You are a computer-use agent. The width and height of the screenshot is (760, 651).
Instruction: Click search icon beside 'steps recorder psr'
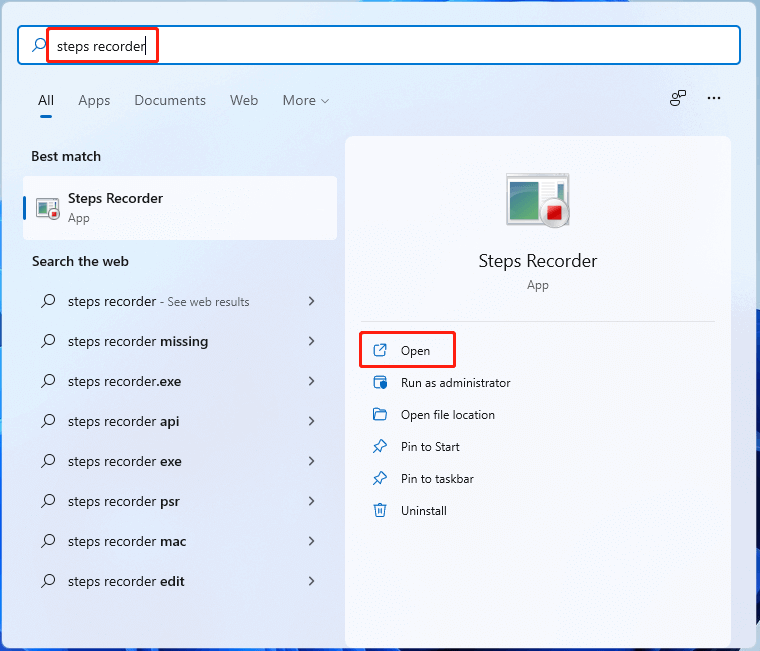point(48,501)
